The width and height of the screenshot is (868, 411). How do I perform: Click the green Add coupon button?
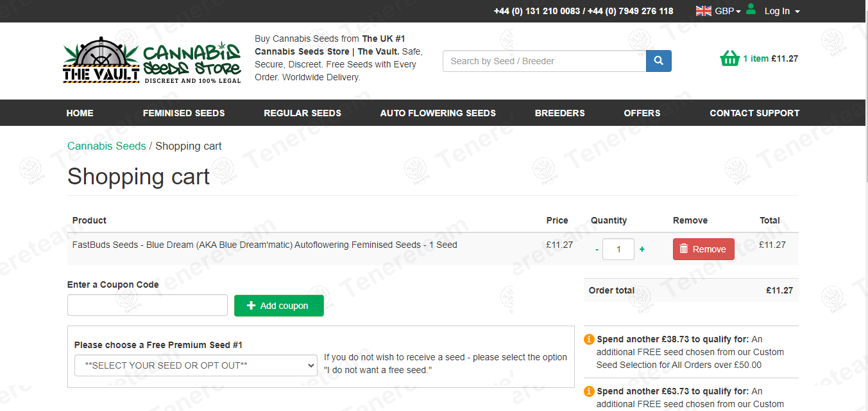tap(278, 306)
